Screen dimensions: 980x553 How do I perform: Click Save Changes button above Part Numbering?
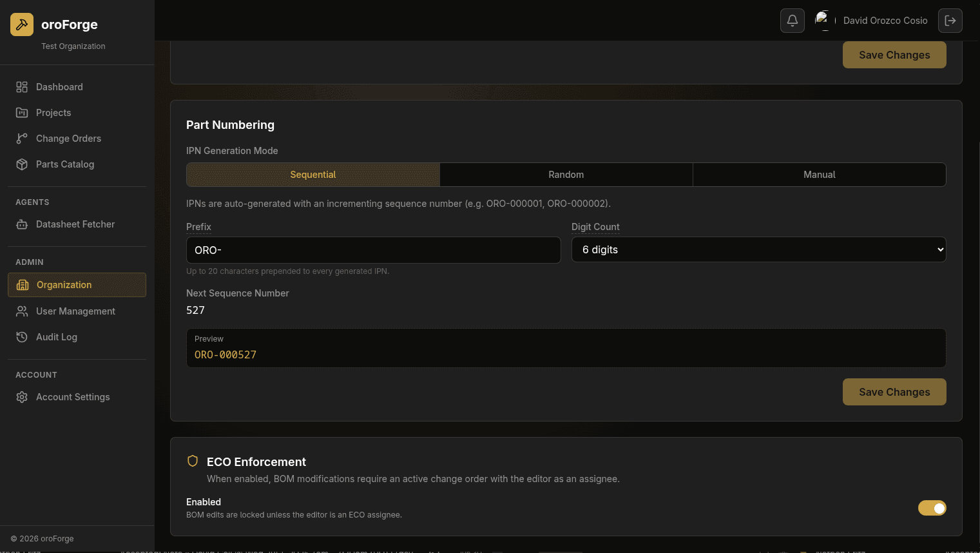coord(894,55)
